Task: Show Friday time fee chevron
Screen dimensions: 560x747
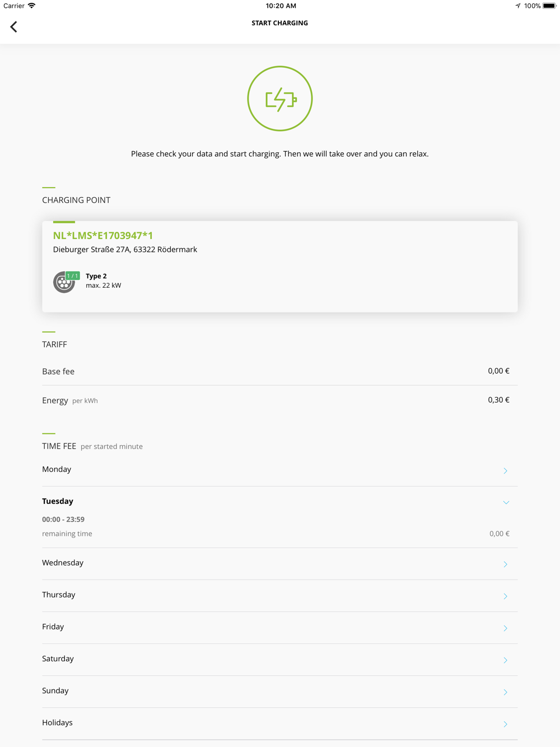Action: (505, 628)
